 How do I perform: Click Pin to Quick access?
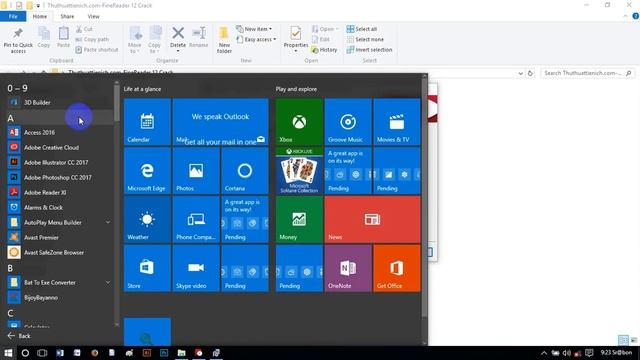[18, 41]
